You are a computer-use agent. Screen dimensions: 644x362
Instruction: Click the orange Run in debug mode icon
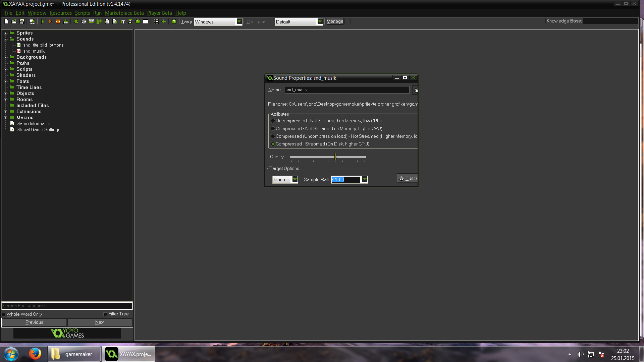[x=50, y=21]
